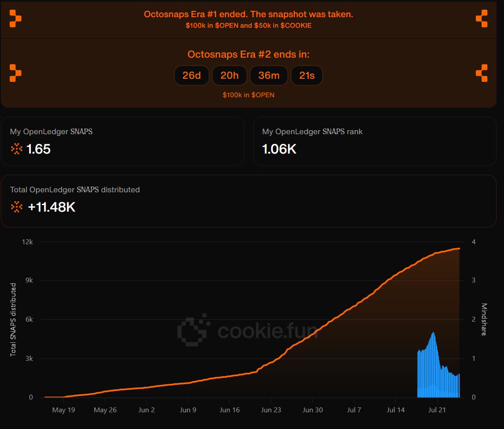
Task: Click the peak of the blue mindshare bars
Action: click(434, 333)
